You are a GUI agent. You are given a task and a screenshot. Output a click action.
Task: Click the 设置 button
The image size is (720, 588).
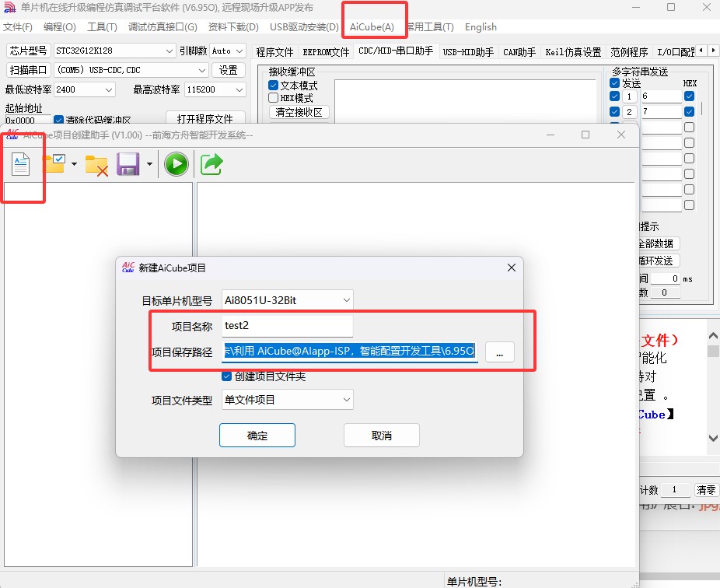[x=229, y=70]
